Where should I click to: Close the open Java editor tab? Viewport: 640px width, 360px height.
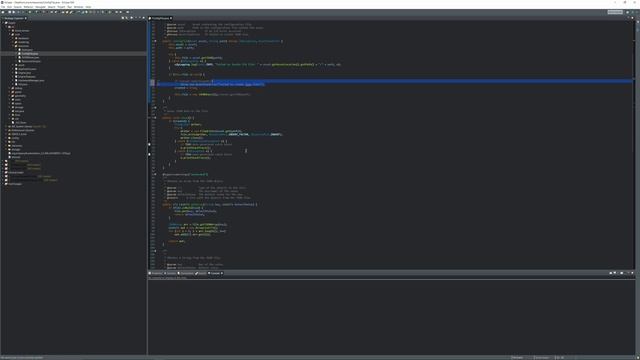click(171, 18)
